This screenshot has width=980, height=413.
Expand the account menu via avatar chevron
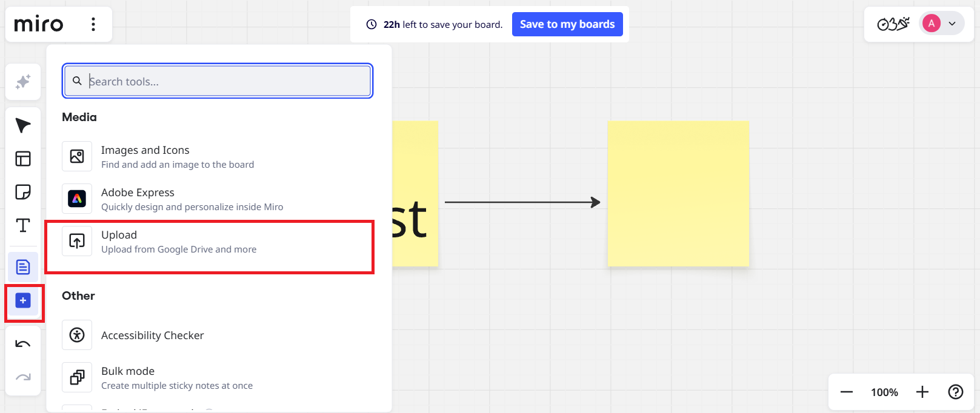(952, 23)
